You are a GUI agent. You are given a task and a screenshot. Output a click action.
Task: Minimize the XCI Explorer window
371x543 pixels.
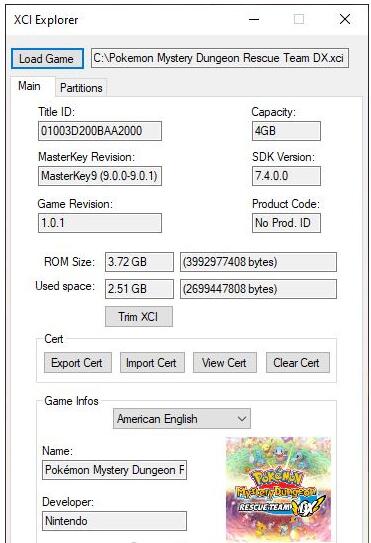(x=254, y=19)
